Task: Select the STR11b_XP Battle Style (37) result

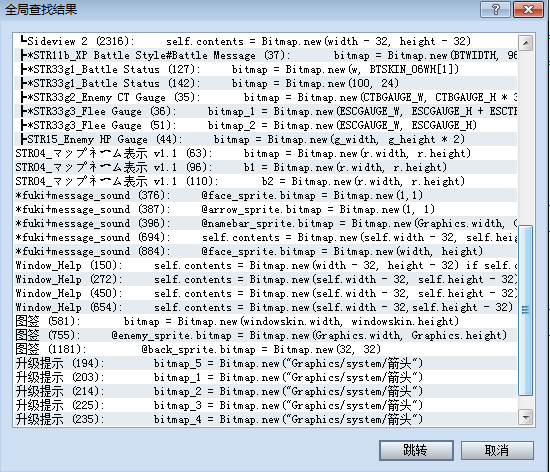Action: pyautogui.click(x=266, y=55)
